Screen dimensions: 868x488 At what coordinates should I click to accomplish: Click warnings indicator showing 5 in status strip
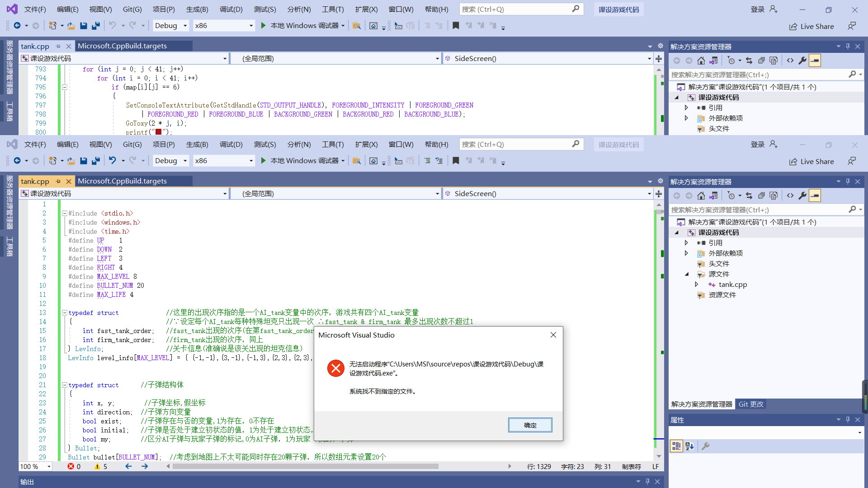pyautogui.click(x=101, y=467)
